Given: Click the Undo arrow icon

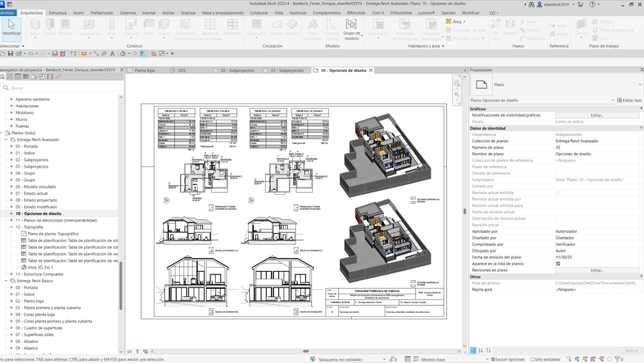Looking at the screenshot, I should [31, 53].
